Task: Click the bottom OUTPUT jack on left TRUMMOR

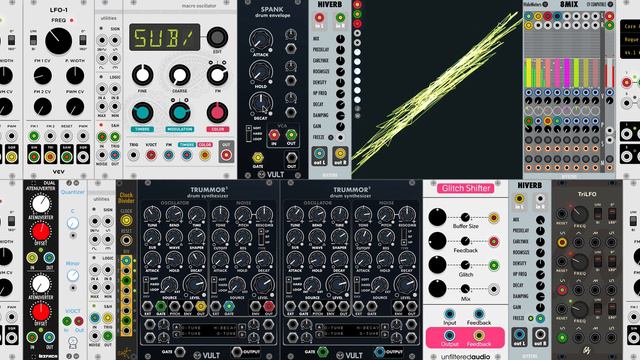Action: [x=237, y=352]
